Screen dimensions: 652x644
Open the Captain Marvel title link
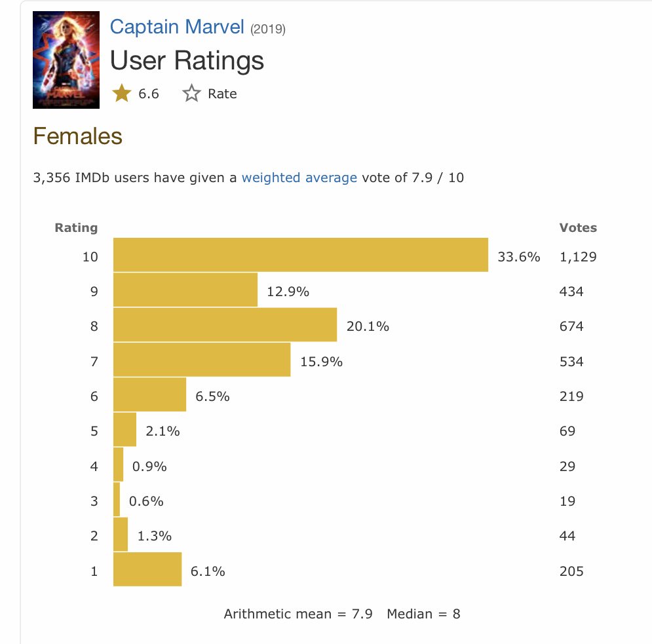click(177, 27)
